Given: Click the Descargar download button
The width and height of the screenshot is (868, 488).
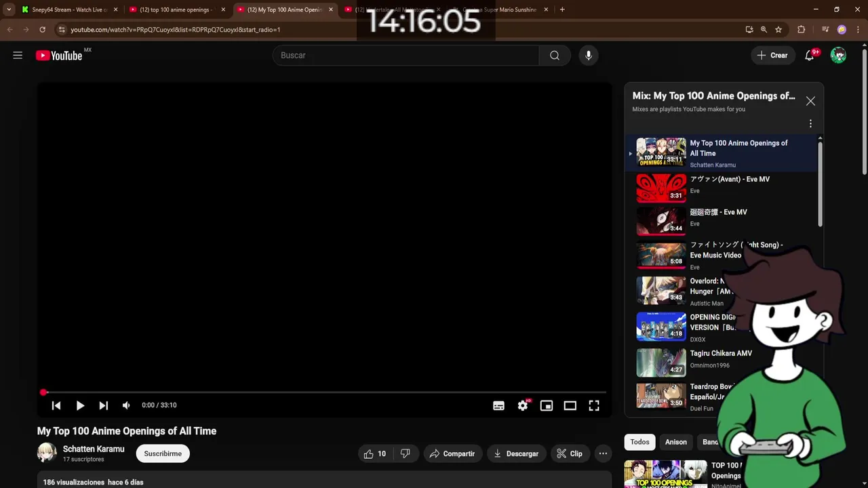Looking at the screenshot, I should tap(516, 453).
